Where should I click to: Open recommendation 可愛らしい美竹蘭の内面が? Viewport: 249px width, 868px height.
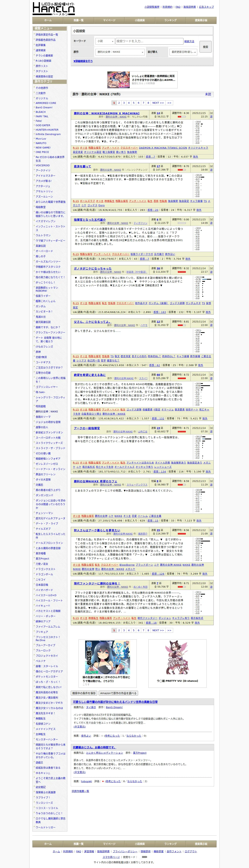[x=115, y=702]
